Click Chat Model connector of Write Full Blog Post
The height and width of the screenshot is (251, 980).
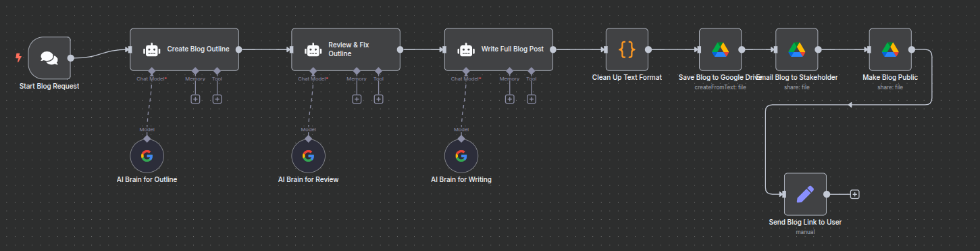[467, 70]
